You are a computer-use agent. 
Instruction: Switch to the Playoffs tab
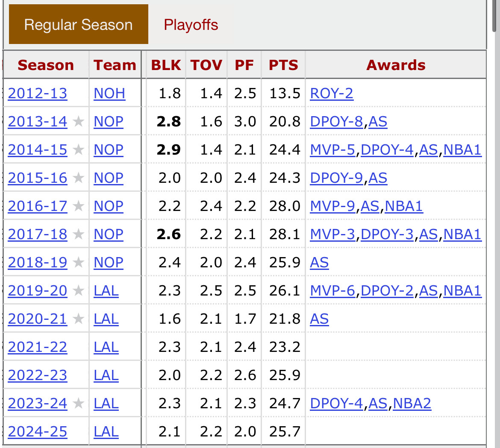tap(191, 25)
